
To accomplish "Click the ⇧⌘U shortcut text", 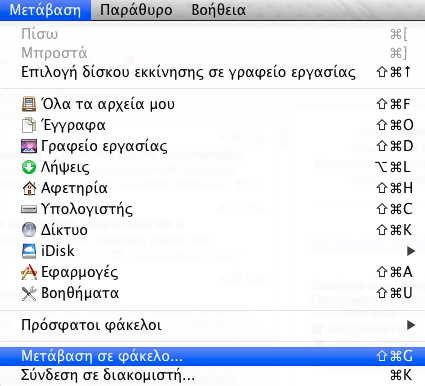I will tap(395, 293).
